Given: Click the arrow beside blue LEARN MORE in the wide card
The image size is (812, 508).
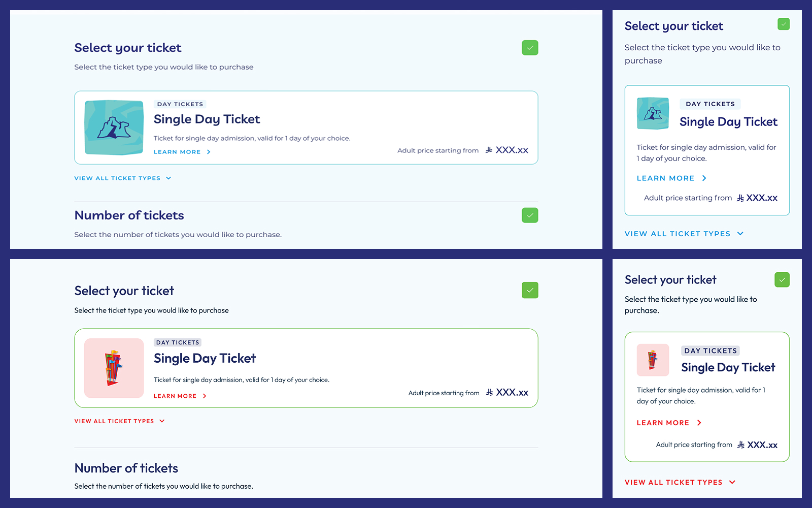Looking at the screenshot, I should [209, 152].
